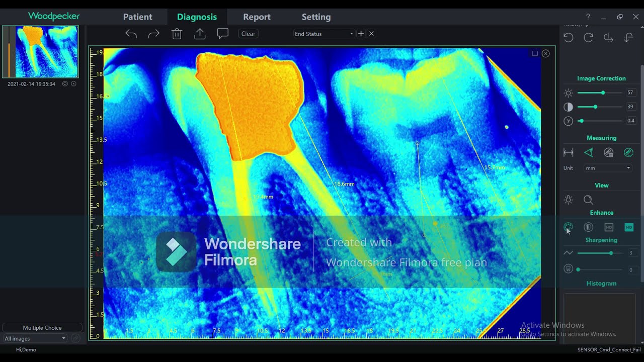Adjust the gamma slider
644x362 pixels.
(x=599, y=121)
